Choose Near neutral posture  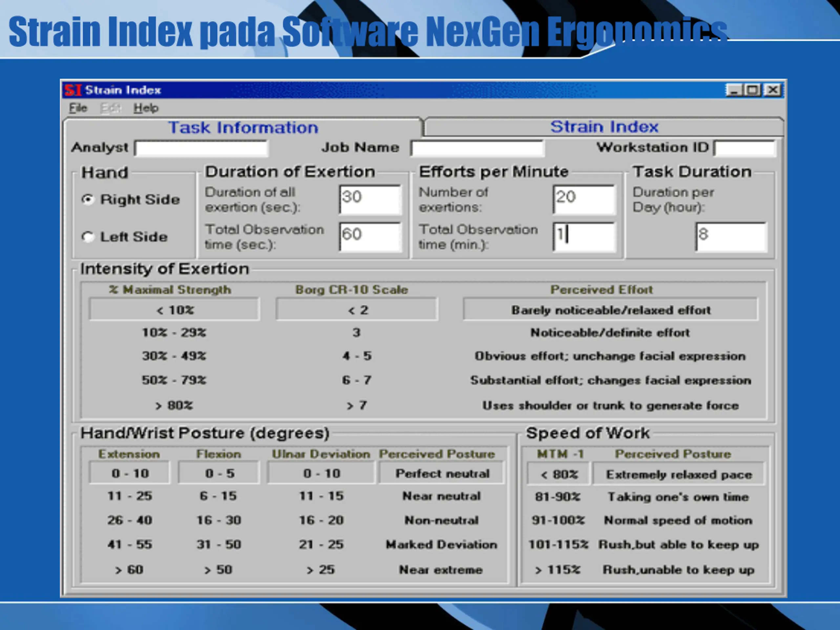[442, 496]
